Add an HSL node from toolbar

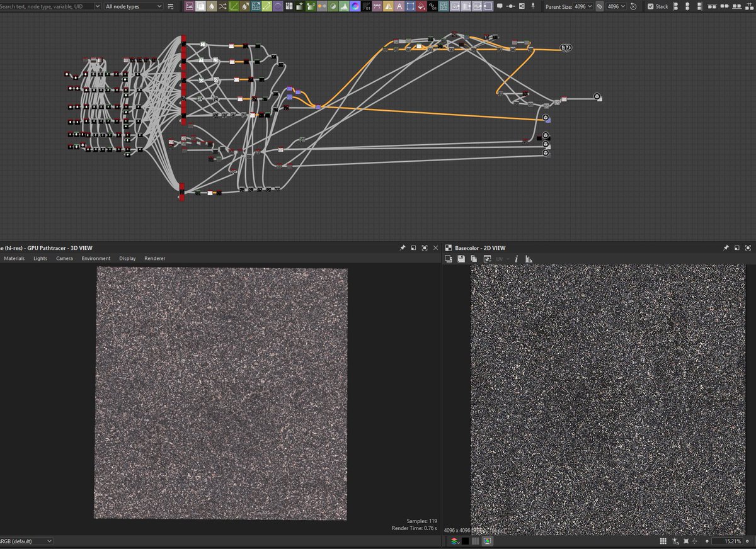(x=333, y=6)
